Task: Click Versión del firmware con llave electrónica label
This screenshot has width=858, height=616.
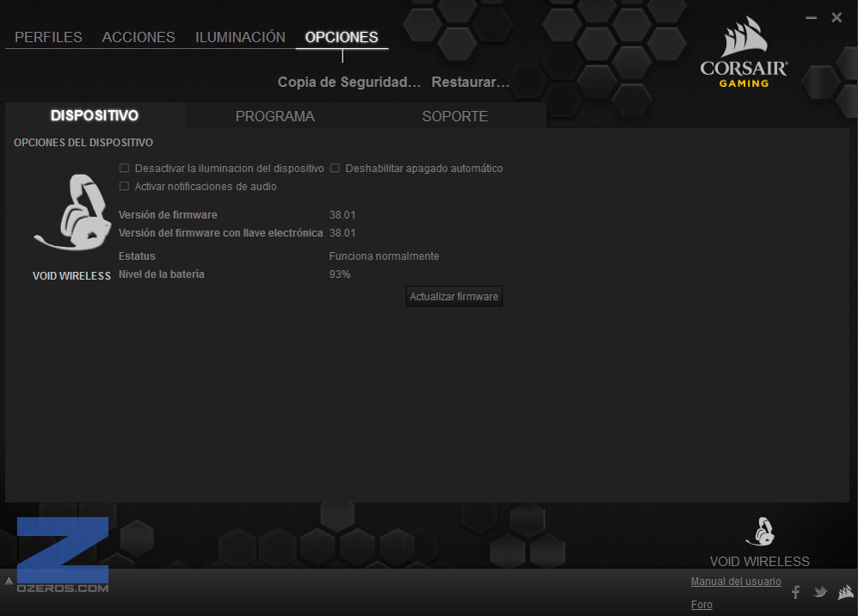Action: (x=221, y=233)
